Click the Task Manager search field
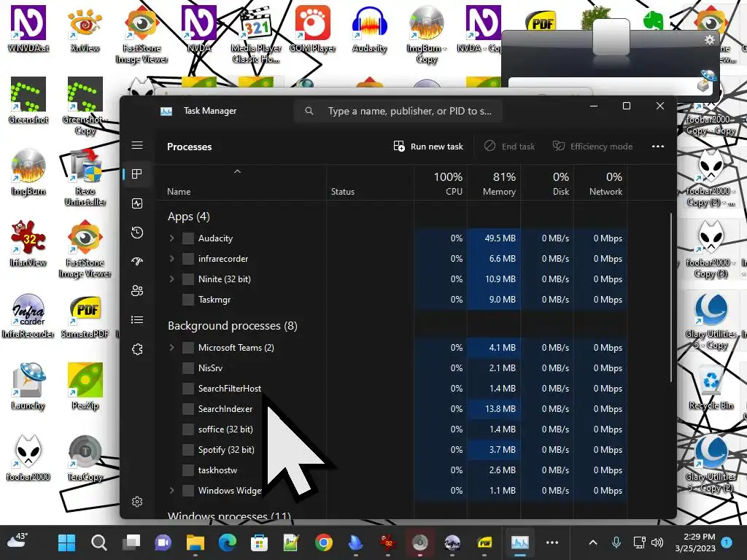This screenshot has width=747, height=560. point(398,111)
